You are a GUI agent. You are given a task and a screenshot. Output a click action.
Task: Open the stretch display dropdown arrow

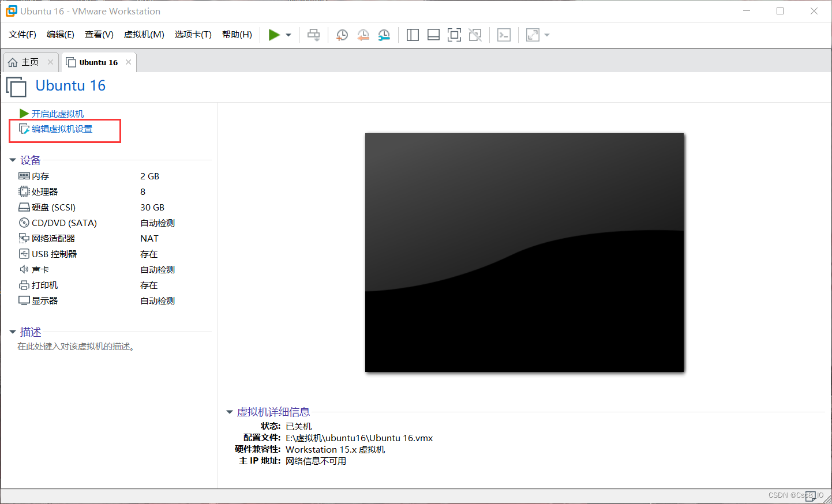[x=547, y=35]
